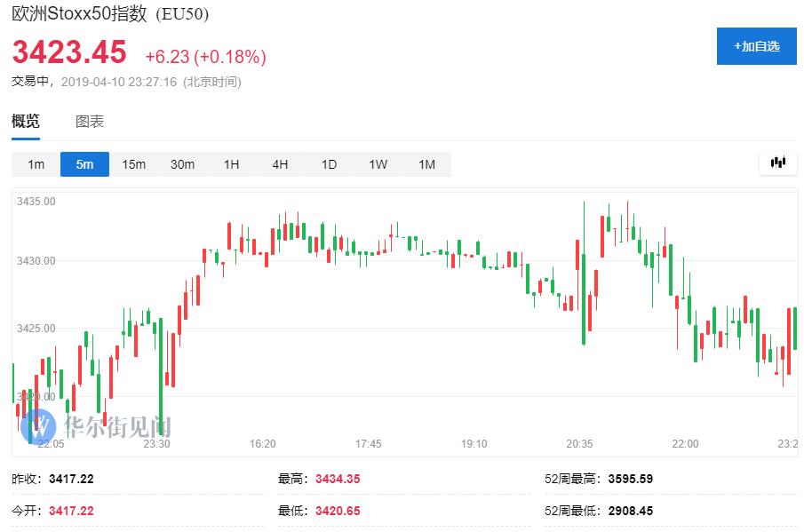
Task: Select the active 5m timeframe button
Action: point(84,164)
